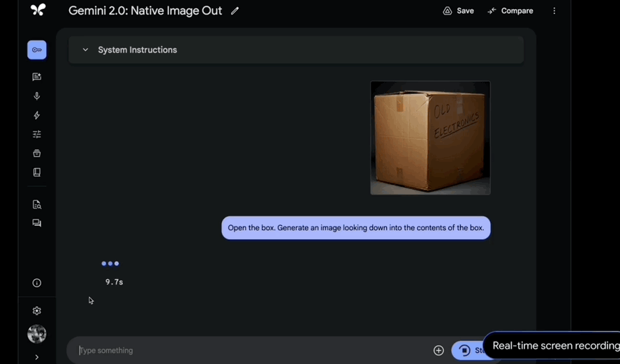Select the microphone icon in the sidebar
This screenshot has width=620, height=364.
[x=37, y=96]
